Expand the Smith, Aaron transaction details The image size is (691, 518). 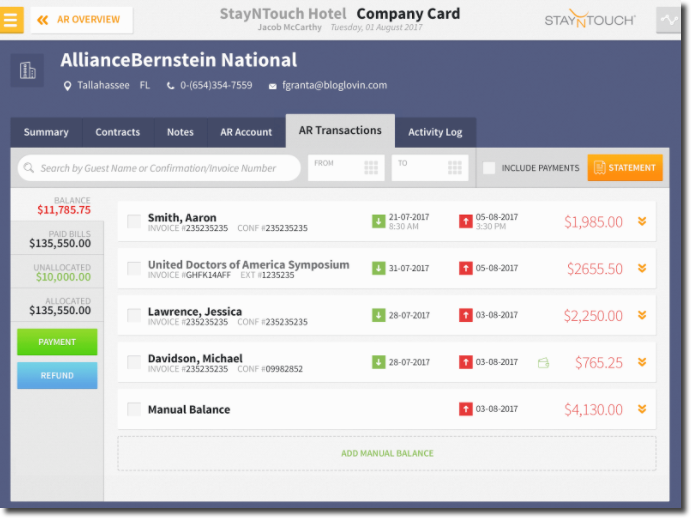pos(642,221)
